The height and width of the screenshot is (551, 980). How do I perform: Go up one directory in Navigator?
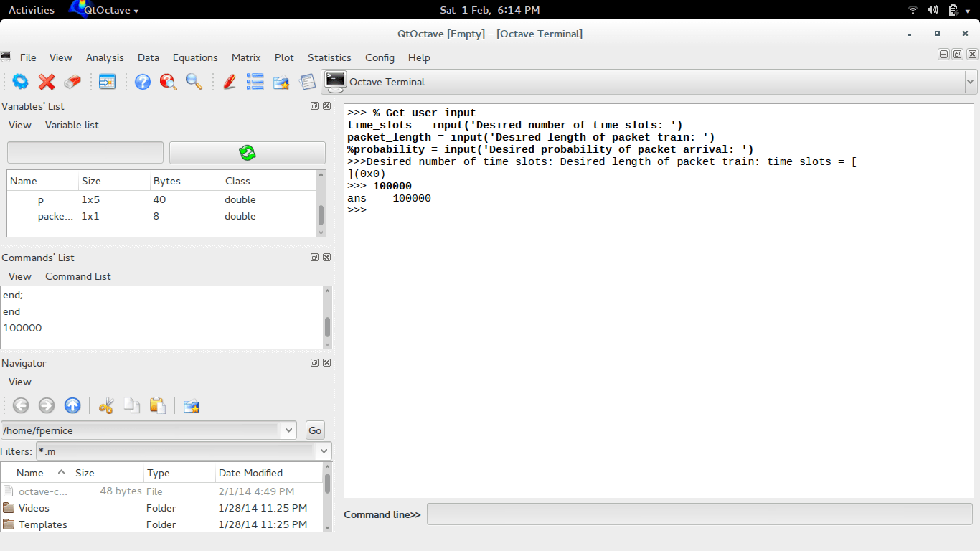[x=72, y=405]
